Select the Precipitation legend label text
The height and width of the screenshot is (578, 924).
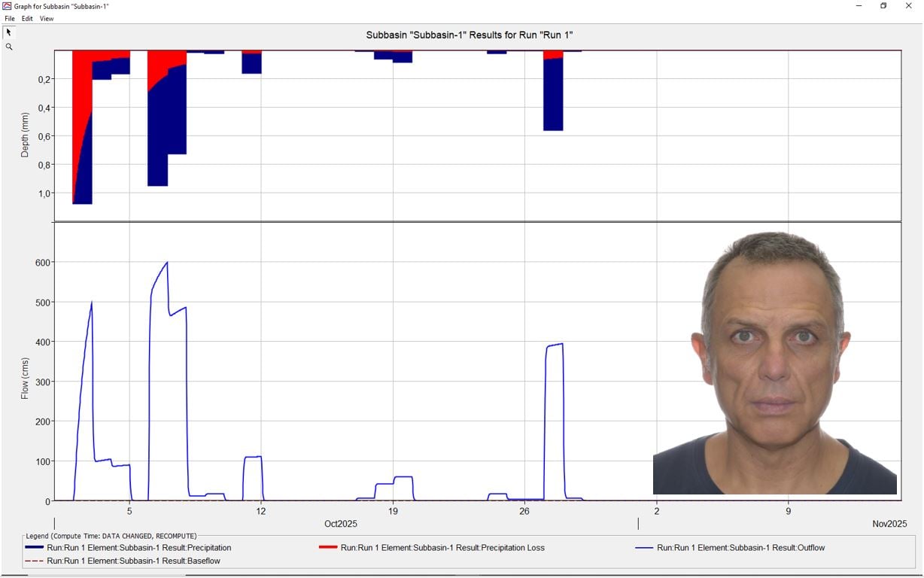[139, 548]
